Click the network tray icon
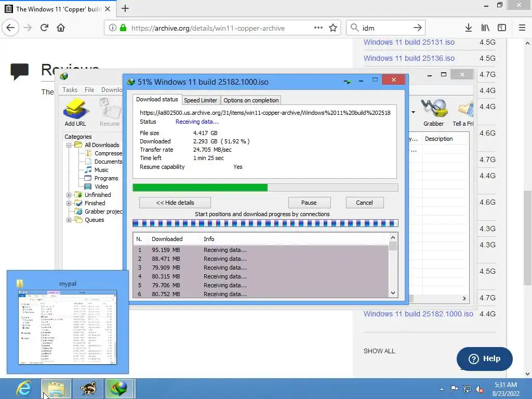Screen dimensions: 532x399 pos(467,389)
